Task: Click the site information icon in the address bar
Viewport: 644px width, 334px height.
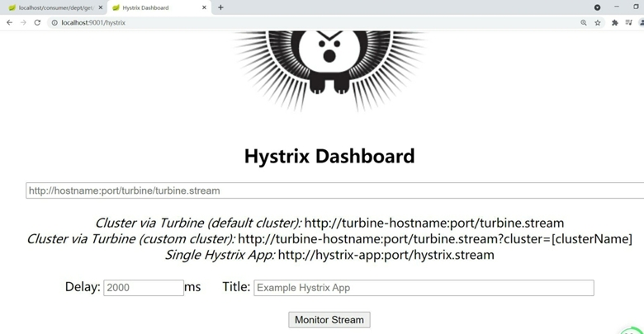Action: [54, 22]
